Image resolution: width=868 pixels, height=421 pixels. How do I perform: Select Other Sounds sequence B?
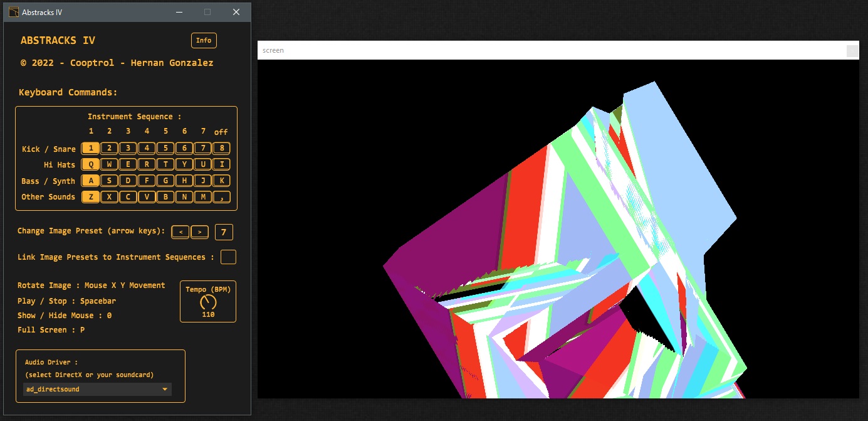tap(165, 197)
